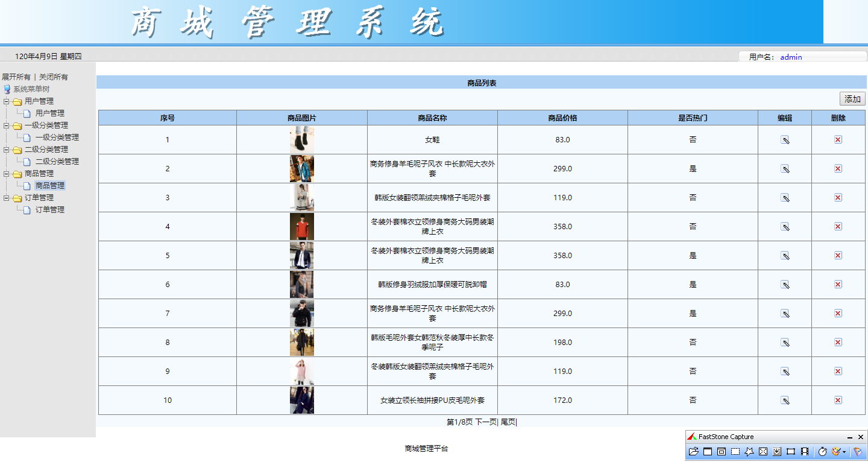Click the 添加 button

click(852, 99)
